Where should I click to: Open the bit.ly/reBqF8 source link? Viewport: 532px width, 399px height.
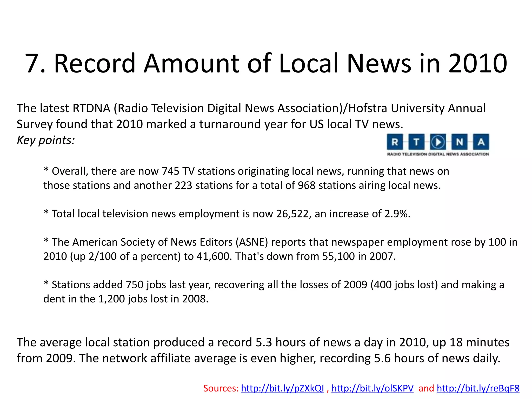tap(478, 388)
